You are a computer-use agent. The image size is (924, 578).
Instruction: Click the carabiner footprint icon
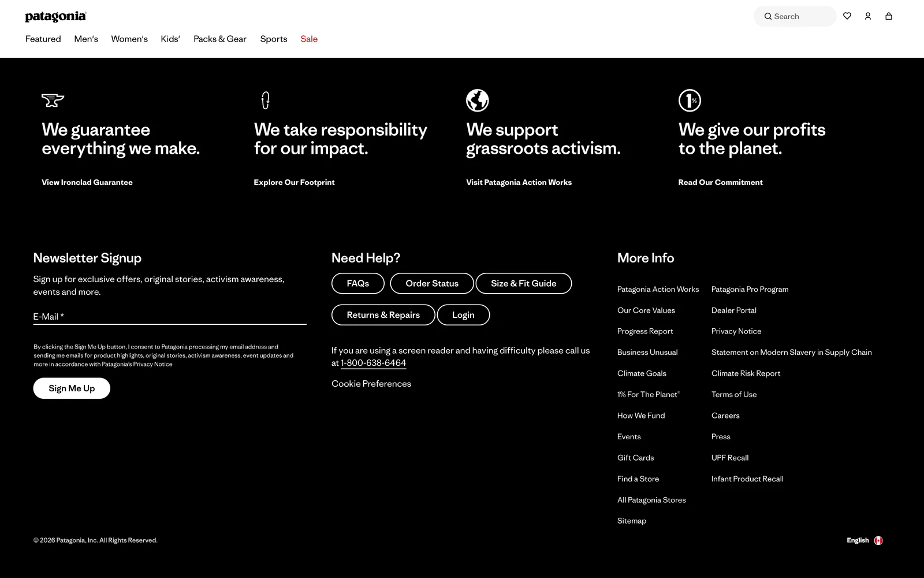coord(265,101)
